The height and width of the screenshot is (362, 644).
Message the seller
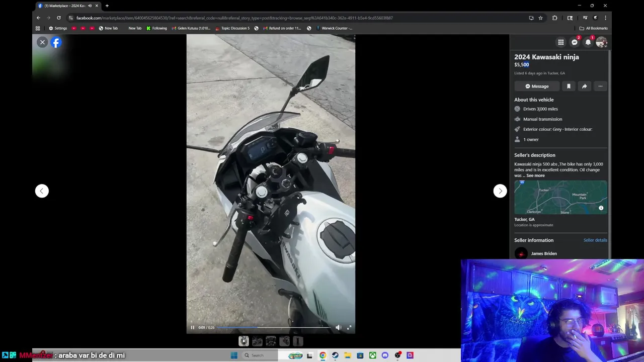tap(537, 86)
